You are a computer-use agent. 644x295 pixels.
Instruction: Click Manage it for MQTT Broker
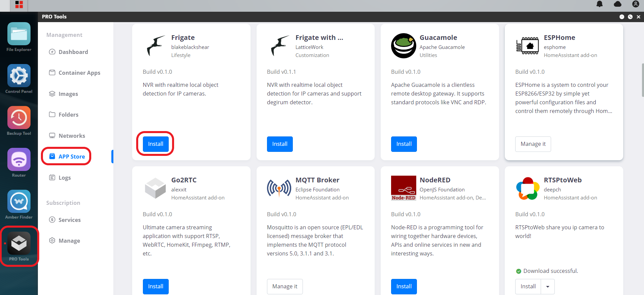pos(285,286)
